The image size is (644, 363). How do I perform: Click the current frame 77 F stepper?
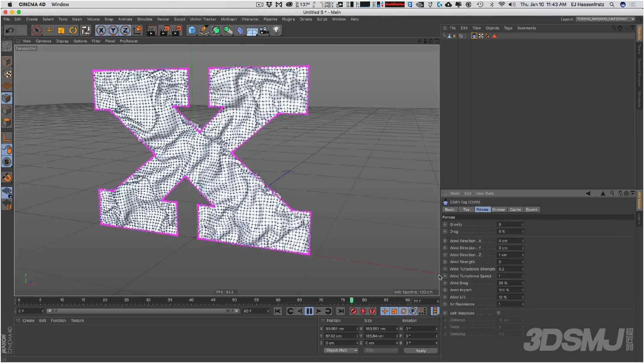point(438,301)
